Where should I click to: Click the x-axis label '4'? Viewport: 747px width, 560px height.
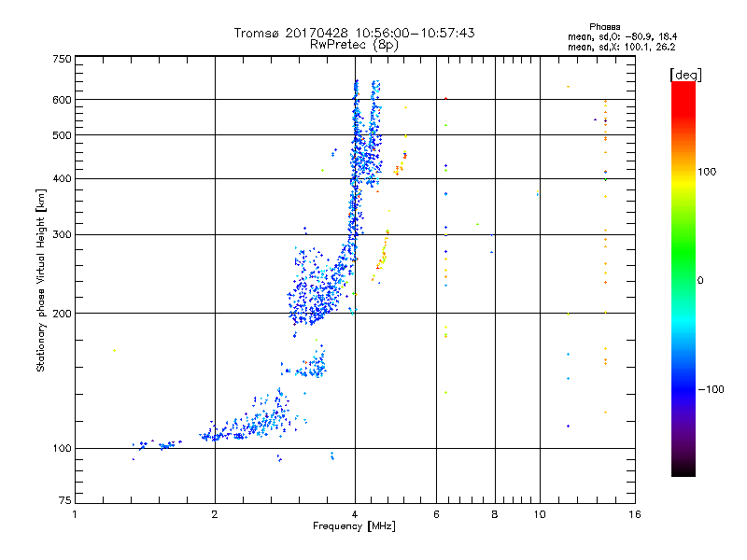point(355,514)
